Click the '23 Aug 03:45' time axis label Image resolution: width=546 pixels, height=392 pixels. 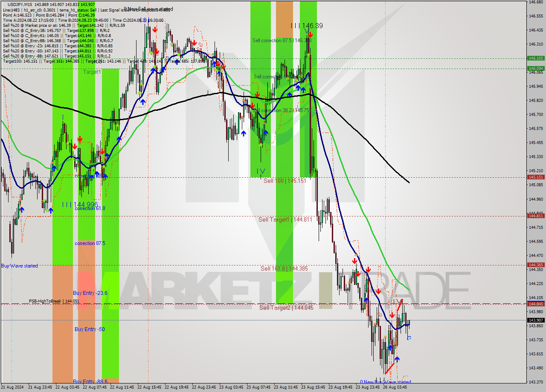(x=231, y=387)
